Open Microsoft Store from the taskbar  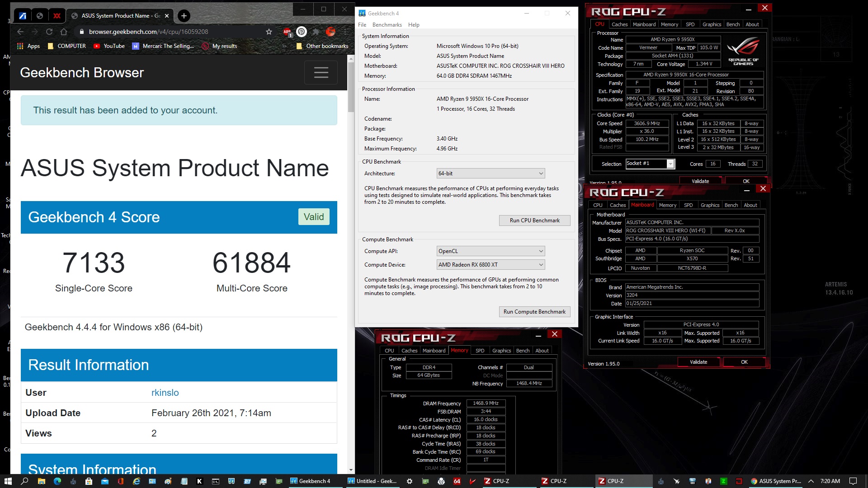click(x=89, y=481)
